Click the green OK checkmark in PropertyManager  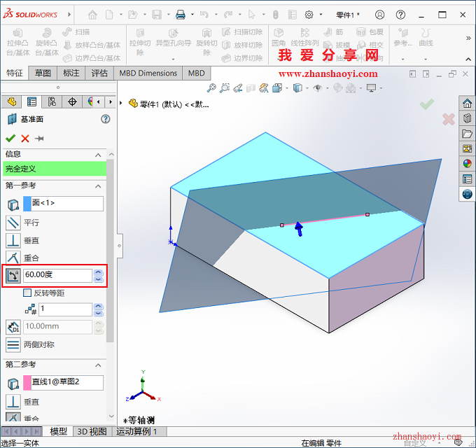(10, 139)
